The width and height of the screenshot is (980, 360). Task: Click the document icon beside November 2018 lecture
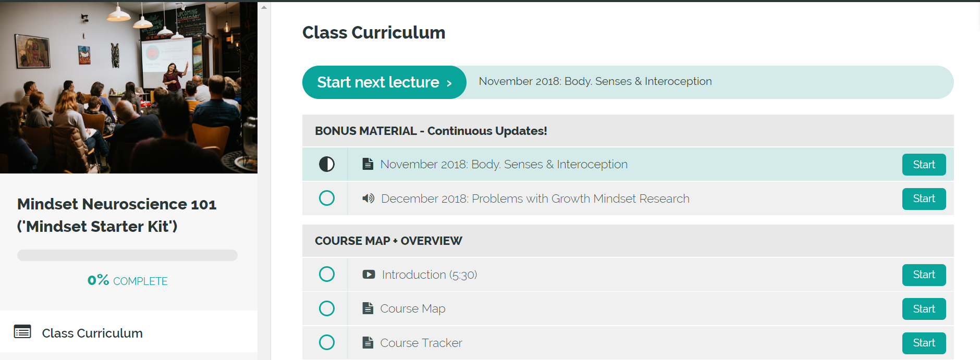pos(368,164)
